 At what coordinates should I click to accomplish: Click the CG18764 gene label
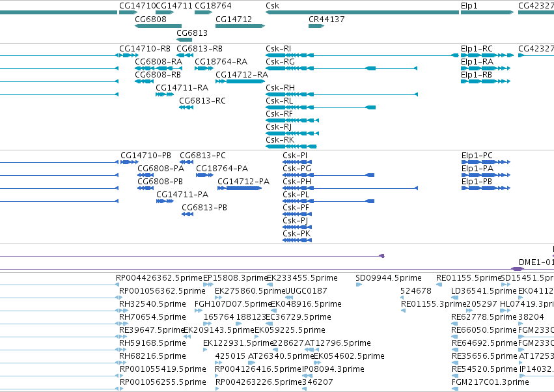click(213, 6)
